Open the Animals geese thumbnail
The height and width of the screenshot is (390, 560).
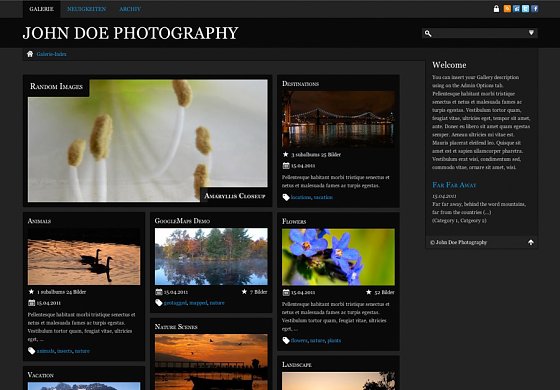(x=84, y=256)
